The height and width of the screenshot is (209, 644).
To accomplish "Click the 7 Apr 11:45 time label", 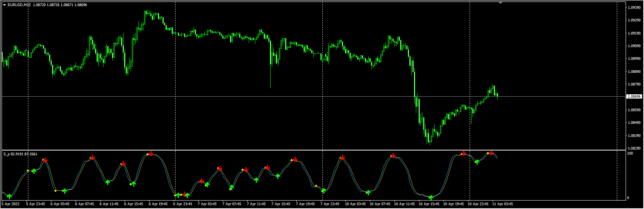I will pos(256,204).
